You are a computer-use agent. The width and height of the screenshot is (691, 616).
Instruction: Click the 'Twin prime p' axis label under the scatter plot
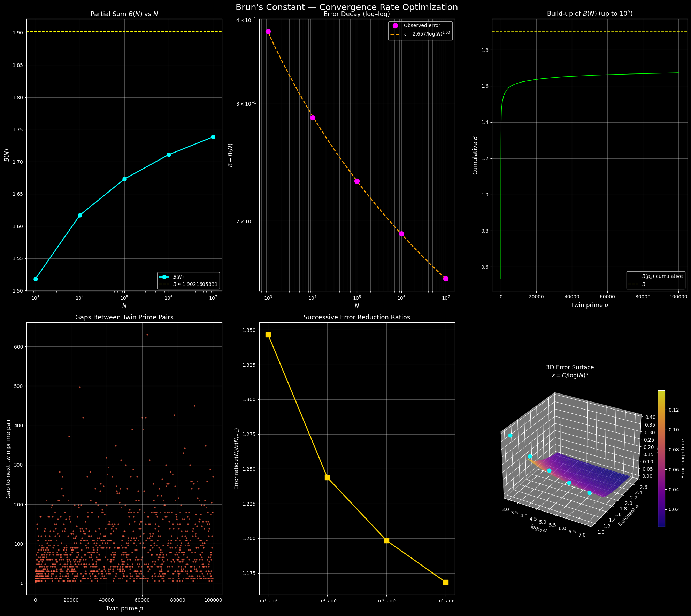(x=124, y=608)
